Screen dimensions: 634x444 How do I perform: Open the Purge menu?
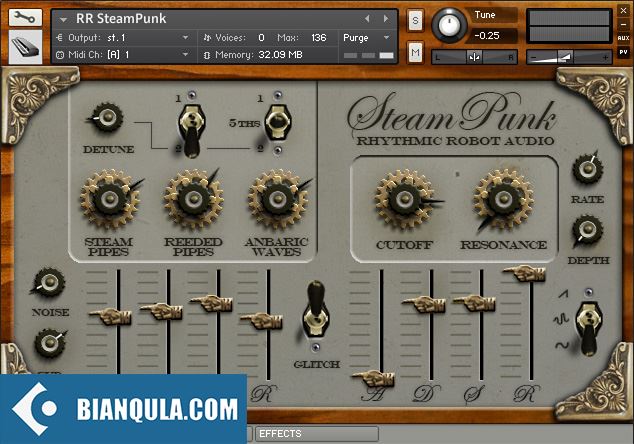[367, 38]
